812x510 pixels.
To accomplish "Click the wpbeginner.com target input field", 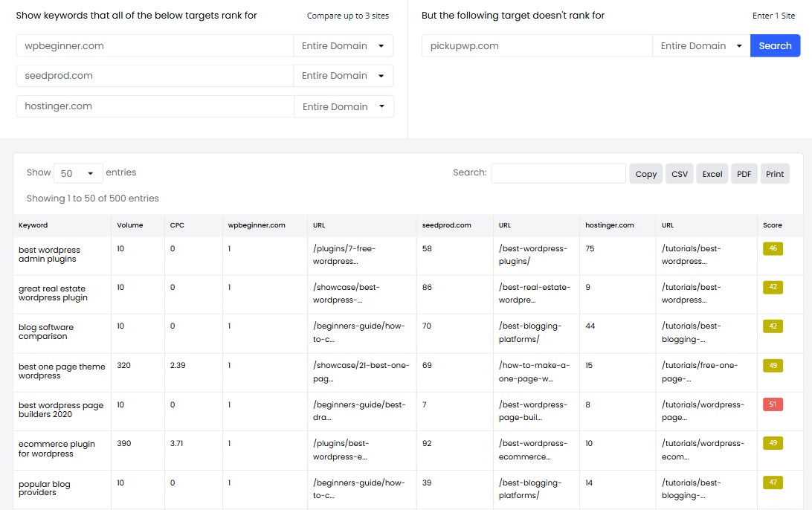I will (155, 45).
